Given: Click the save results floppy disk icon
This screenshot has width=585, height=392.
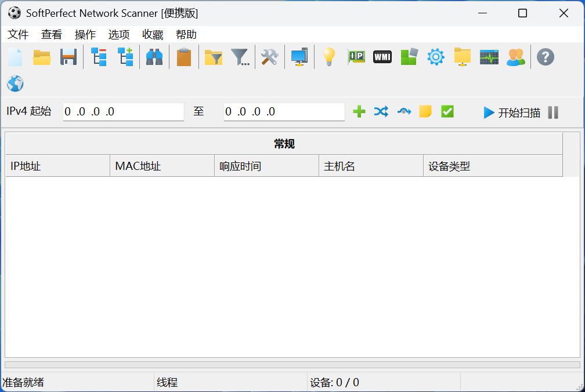Looking at the screenshot, I should (x=68, y=57).
